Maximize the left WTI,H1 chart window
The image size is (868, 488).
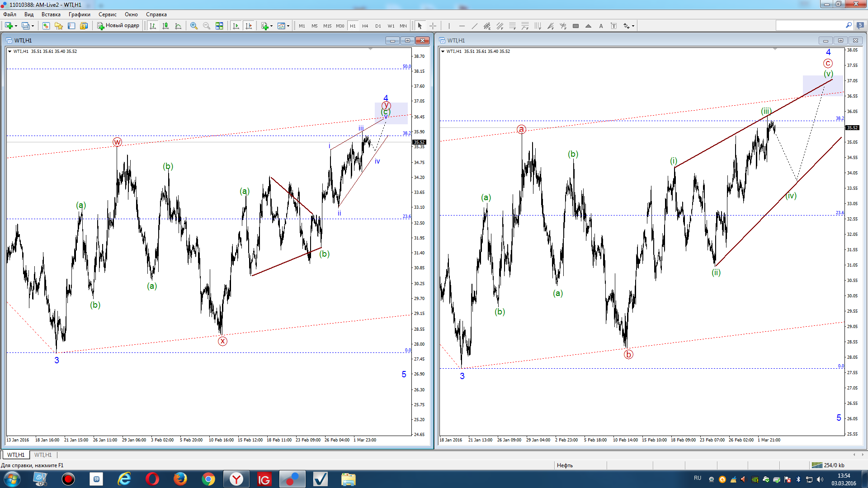click(x=407, y=40)
